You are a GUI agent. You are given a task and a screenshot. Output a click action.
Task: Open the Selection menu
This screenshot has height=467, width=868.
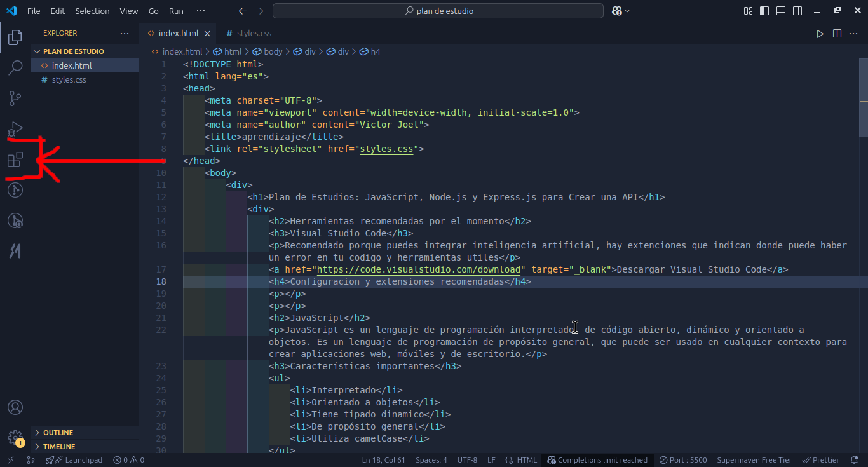92,11
